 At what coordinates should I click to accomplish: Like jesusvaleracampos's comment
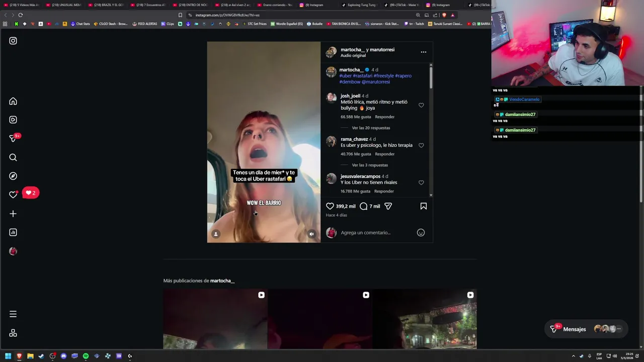tap(421, 183)
